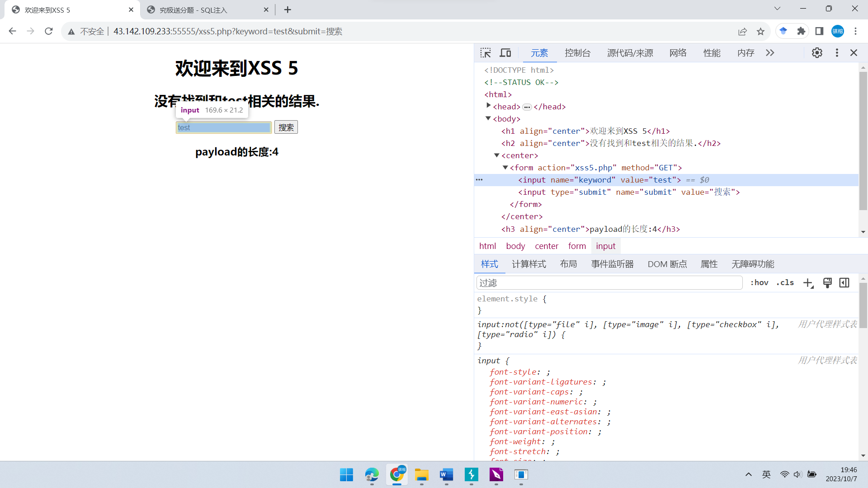Image resolution: width=868 pixels, height=488 pixels.
Task: Open the DOM 断点 pane
Action: [667, 264]
